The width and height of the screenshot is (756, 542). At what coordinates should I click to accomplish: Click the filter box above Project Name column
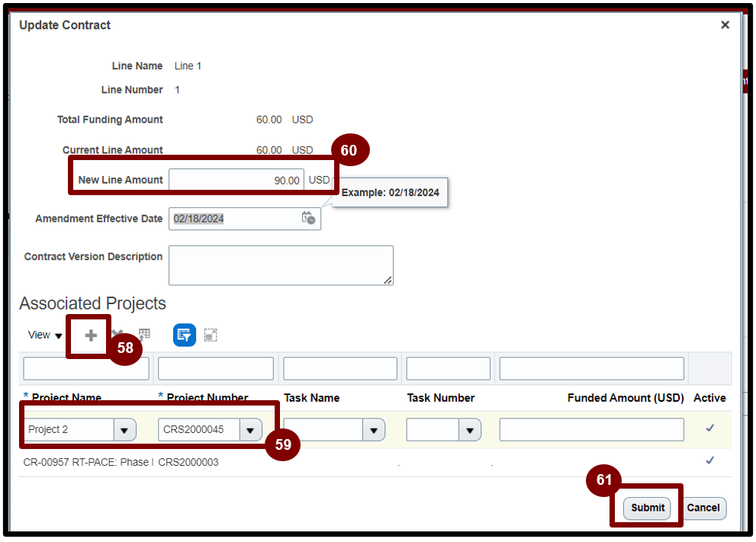(x=86, y=368)
